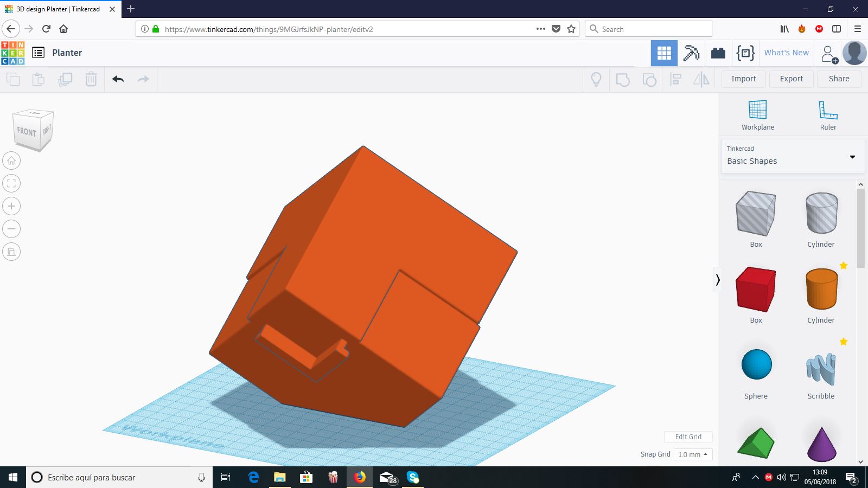868x488 pixels.
Task: Select the blue Sphere shape
Action: click(x=756, y=364)
